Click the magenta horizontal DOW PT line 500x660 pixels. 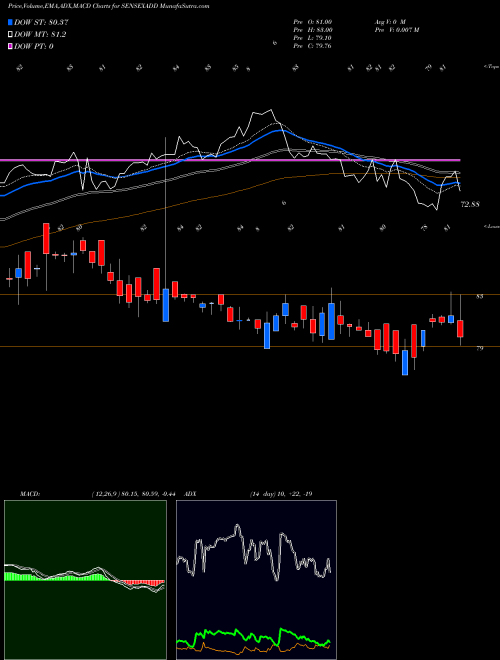pos(230,160)
